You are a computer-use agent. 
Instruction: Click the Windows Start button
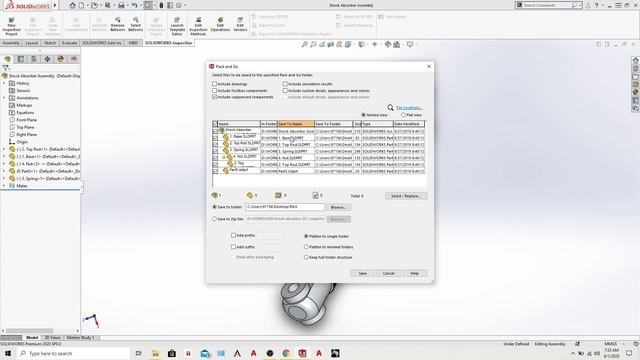point(8,353)
